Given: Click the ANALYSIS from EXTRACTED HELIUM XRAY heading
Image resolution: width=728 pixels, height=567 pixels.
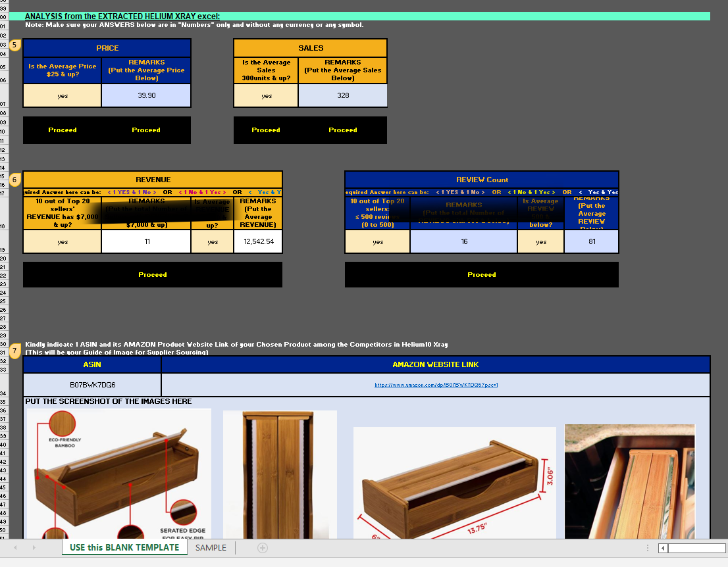Looking at the screenshot, I should pos(122,16).
